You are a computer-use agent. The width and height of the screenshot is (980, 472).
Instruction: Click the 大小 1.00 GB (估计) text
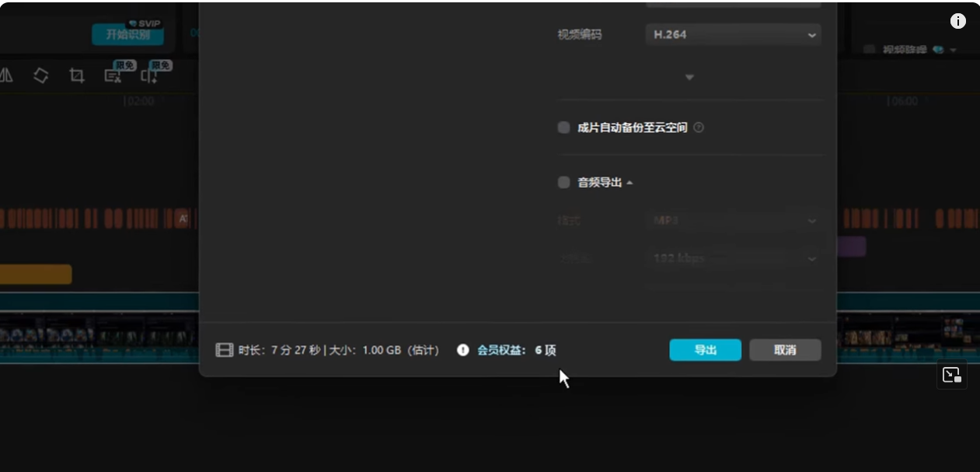click(x=384, y=350)
